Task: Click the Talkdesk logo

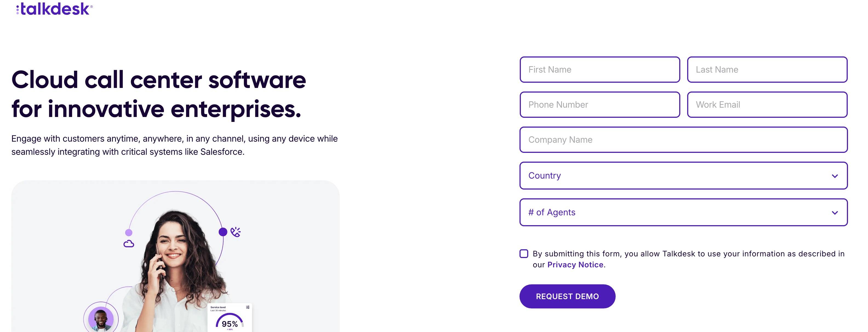Action: (54, 9)
